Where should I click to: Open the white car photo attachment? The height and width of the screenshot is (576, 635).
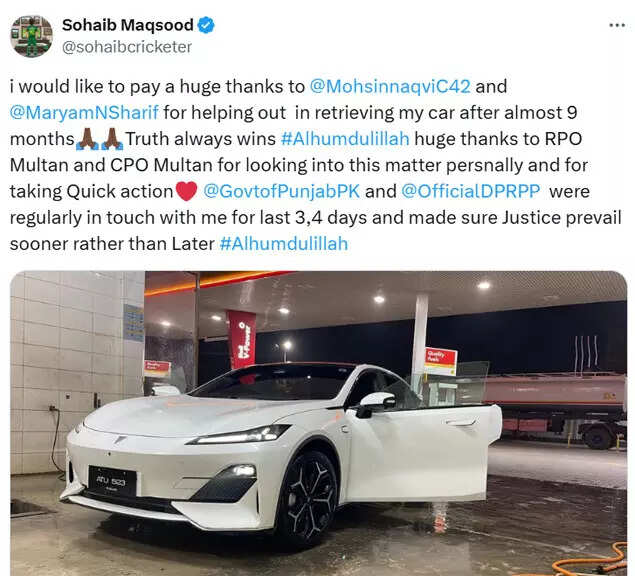click(x=318, y=423)
